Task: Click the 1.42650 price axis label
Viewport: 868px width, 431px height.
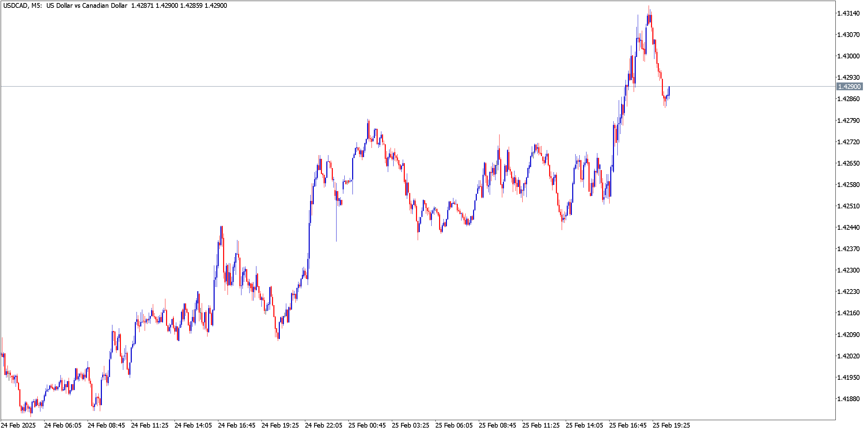Action: [848, 163]
